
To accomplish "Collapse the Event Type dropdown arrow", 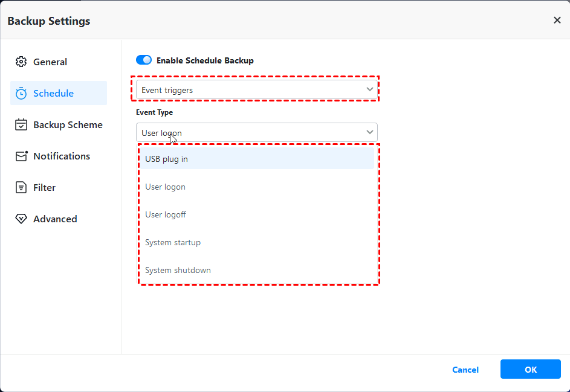I will (x=369, y=132).
